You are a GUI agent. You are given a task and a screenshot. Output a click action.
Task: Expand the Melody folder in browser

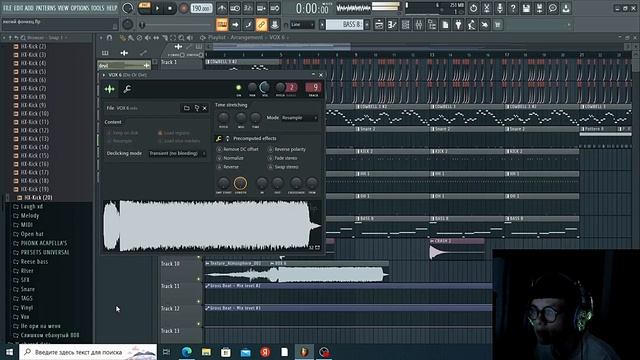click(x=30, y=216)
